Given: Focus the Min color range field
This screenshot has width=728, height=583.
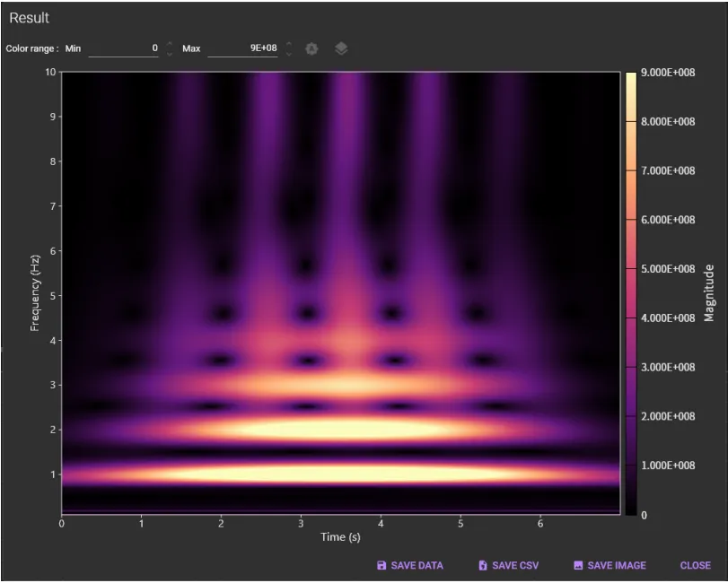Looking at the screenshot, I should click(123, 48).
